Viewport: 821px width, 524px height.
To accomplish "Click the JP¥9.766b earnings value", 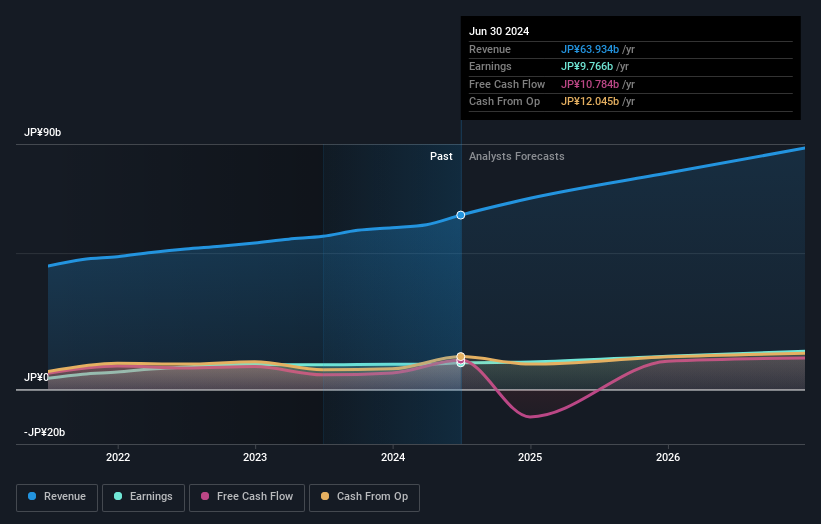I will coord(587,66).
